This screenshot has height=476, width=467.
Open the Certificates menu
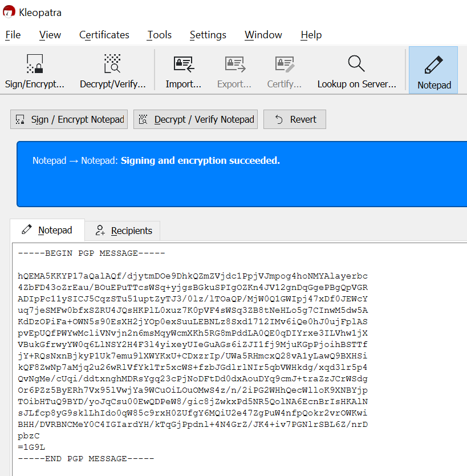click(104, 35)
